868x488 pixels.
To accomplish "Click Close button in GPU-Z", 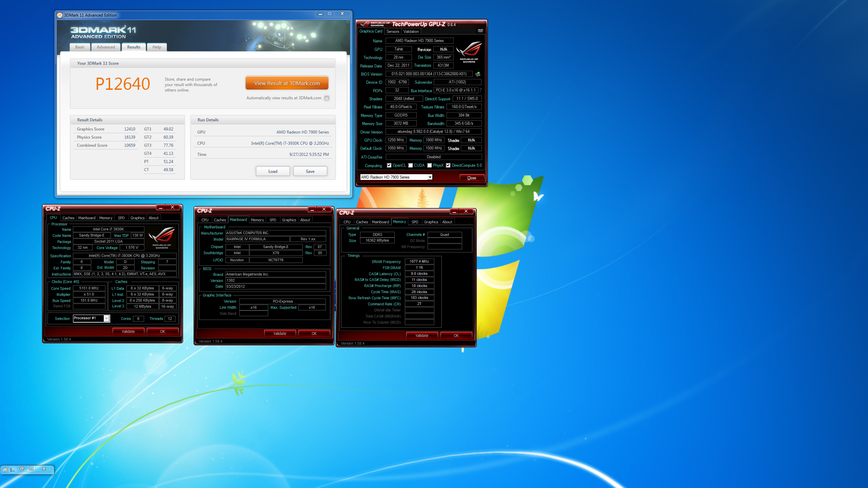I will pos(472,178).
